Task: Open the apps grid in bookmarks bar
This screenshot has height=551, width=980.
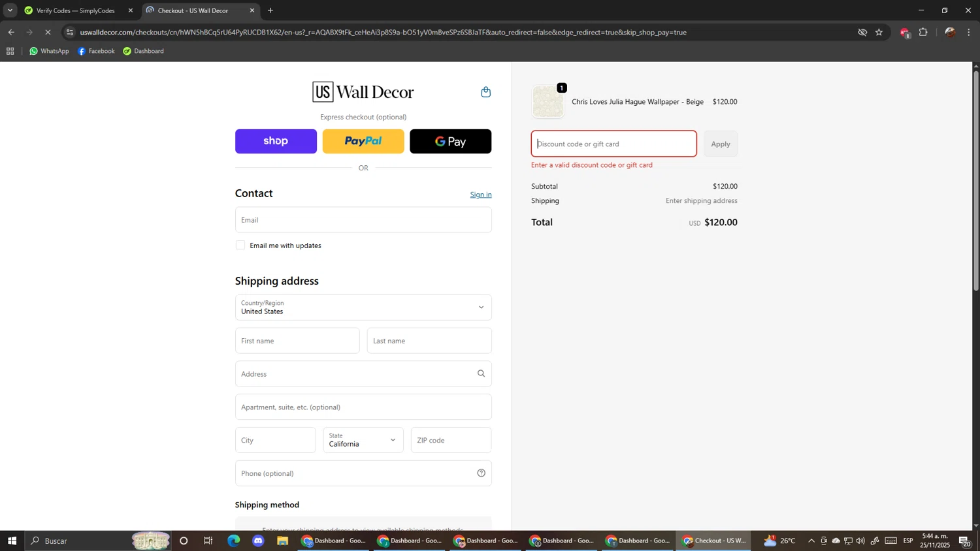Action: pos(10,51)
